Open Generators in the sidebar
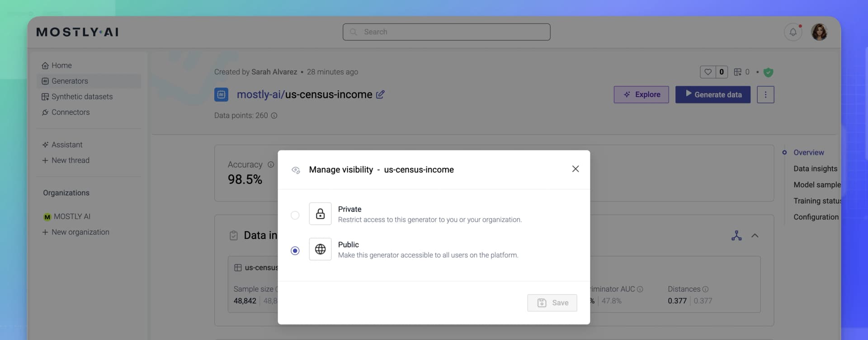The height and width of the screenshot is (340, 868). point(89,81)
